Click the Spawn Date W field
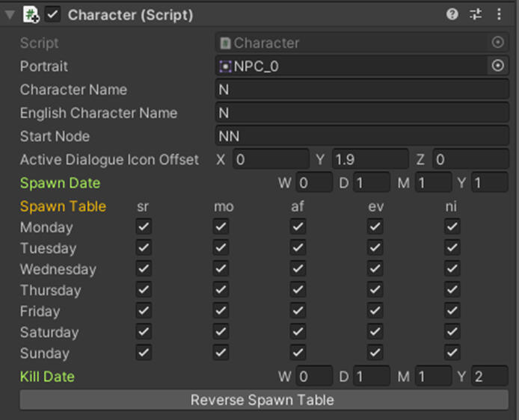The width and height of the screenshot is (519, 420). pyautogui.click(x=314, y=183)
